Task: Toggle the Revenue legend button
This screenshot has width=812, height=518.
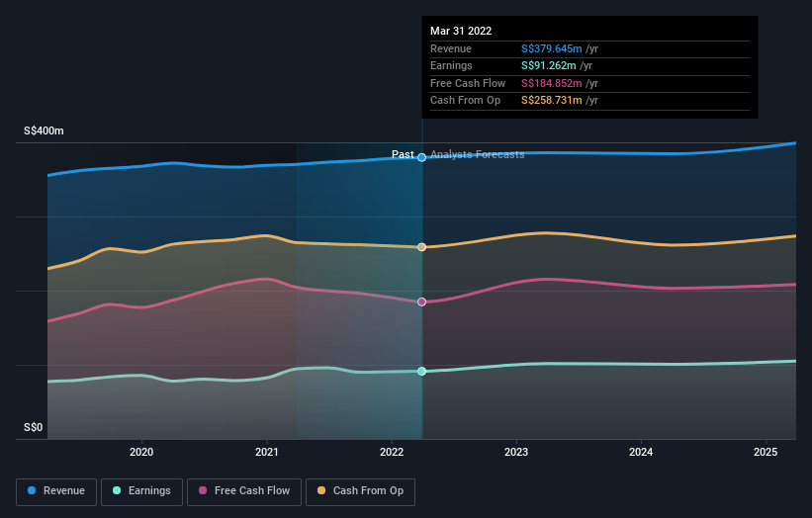Action: point(56,491)
